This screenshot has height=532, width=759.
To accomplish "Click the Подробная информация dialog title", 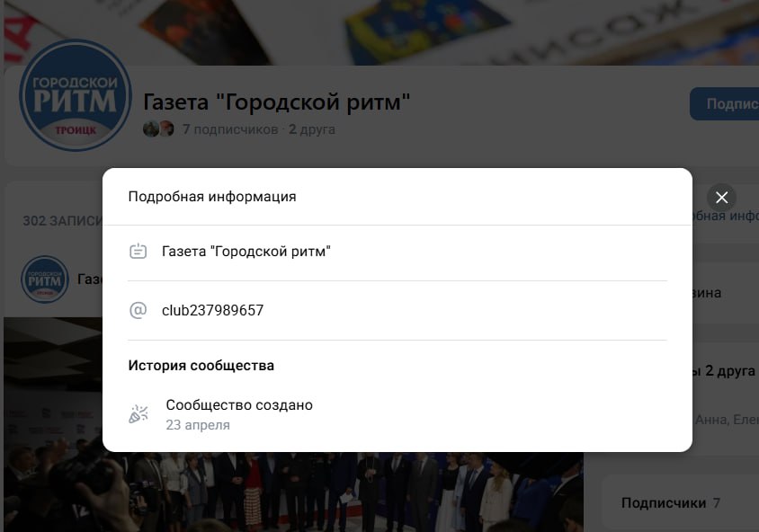I will click(x=212, y=197).
